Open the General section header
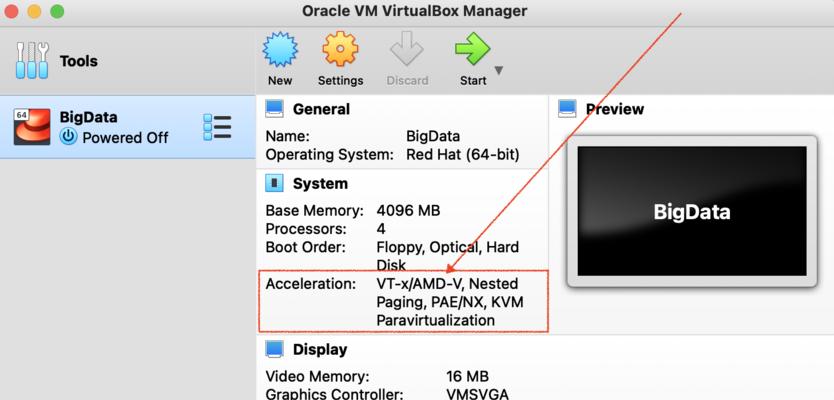 (321, 110)
